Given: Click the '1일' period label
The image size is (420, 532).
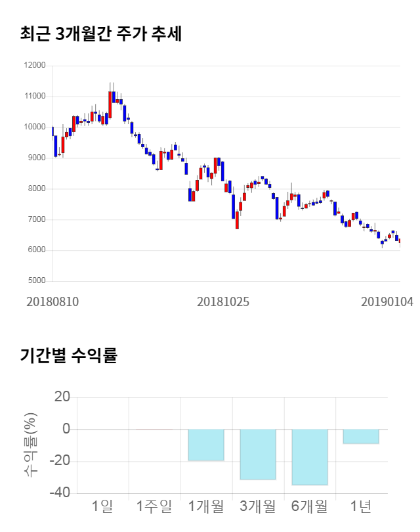Looking at the screenshot, I should click(103, 506).
